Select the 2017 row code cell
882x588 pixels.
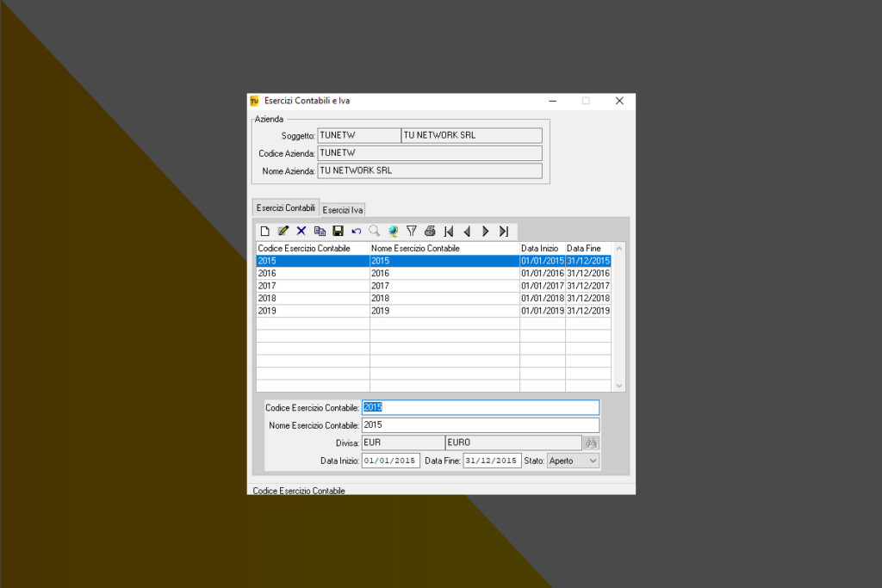pos(313,286)
